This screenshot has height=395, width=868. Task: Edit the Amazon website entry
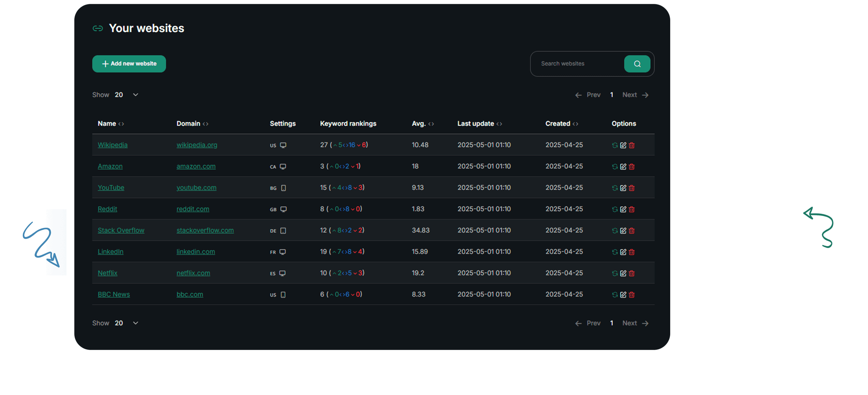click(623, 167)
